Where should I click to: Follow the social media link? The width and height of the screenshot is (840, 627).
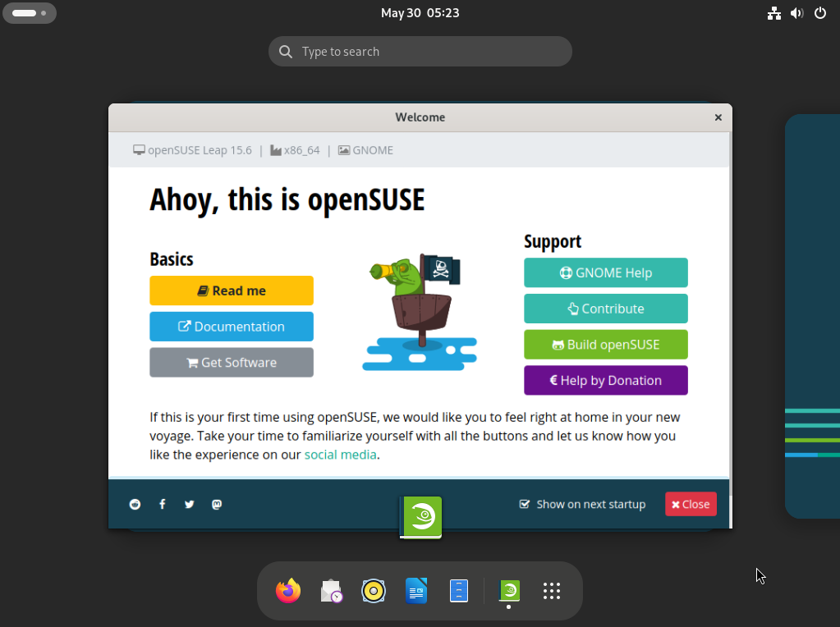[340, 455]
